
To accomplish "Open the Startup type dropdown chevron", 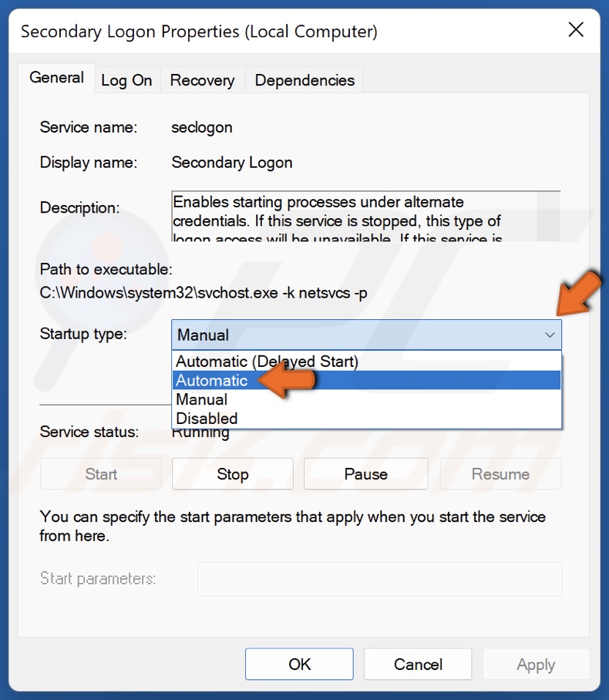I will (550, 335).
